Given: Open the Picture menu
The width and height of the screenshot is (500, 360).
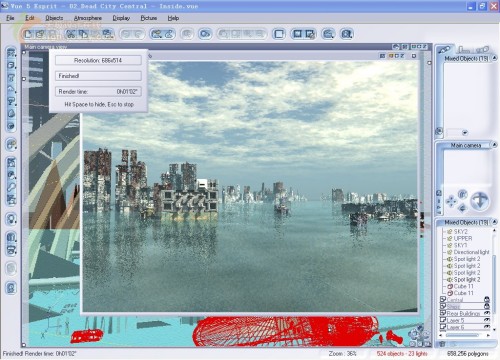Looking at the screenshot, I should 149,18.
